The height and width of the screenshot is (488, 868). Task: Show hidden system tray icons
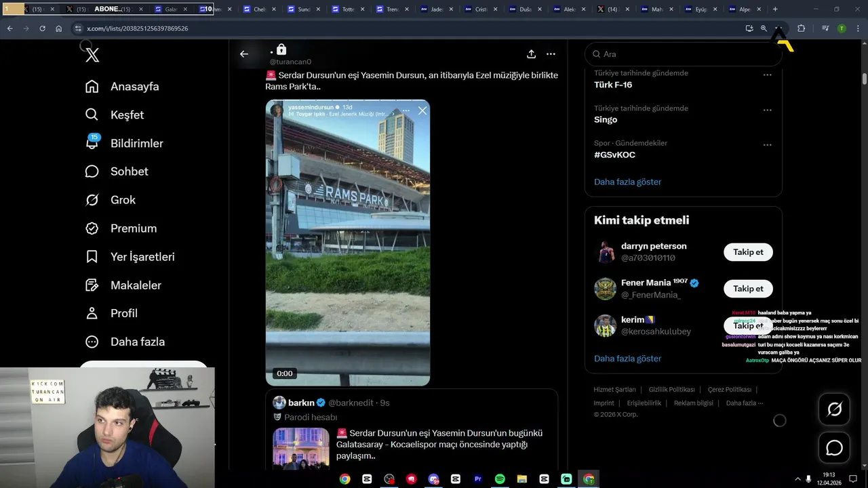coord(797,479)
